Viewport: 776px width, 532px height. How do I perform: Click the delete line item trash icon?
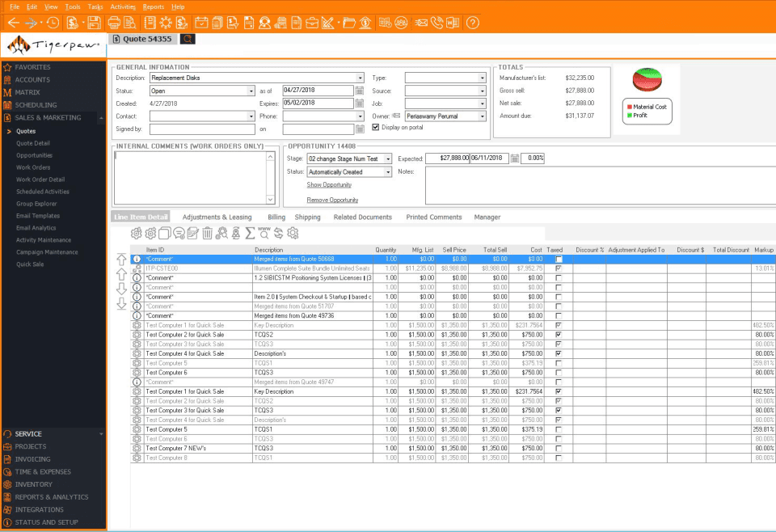click(208, 233)
